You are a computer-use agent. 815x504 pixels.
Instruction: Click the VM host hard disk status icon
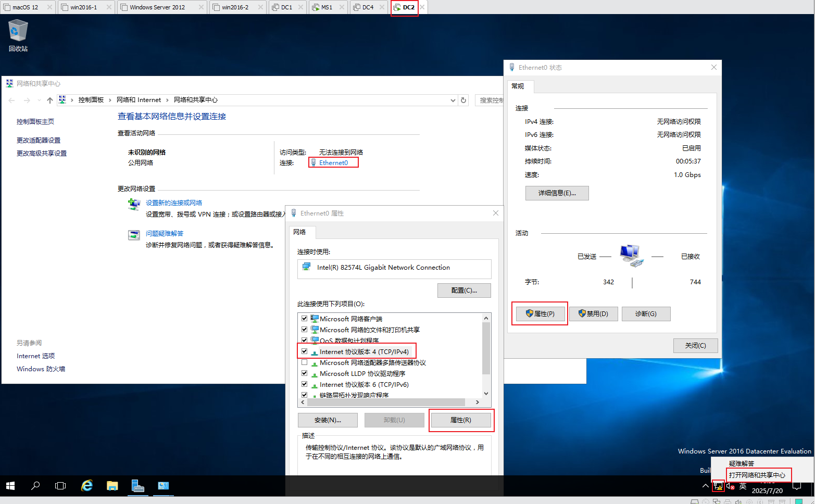[694, 501]
